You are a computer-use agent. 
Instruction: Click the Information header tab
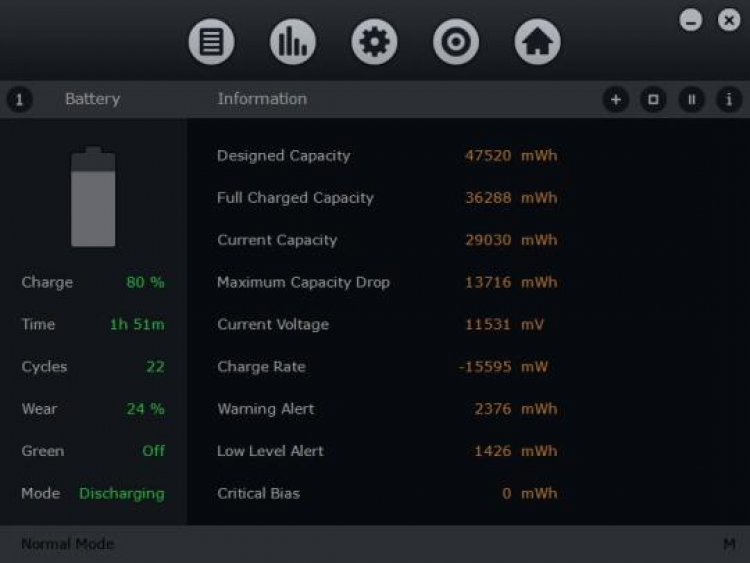point(262,99)
